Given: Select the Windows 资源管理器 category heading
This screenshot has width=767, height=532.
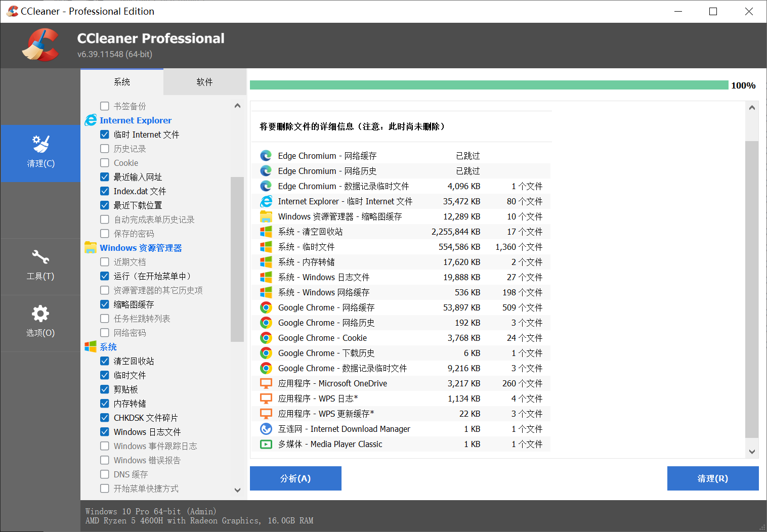Looking at the screenshot, I should coord(141,248).
